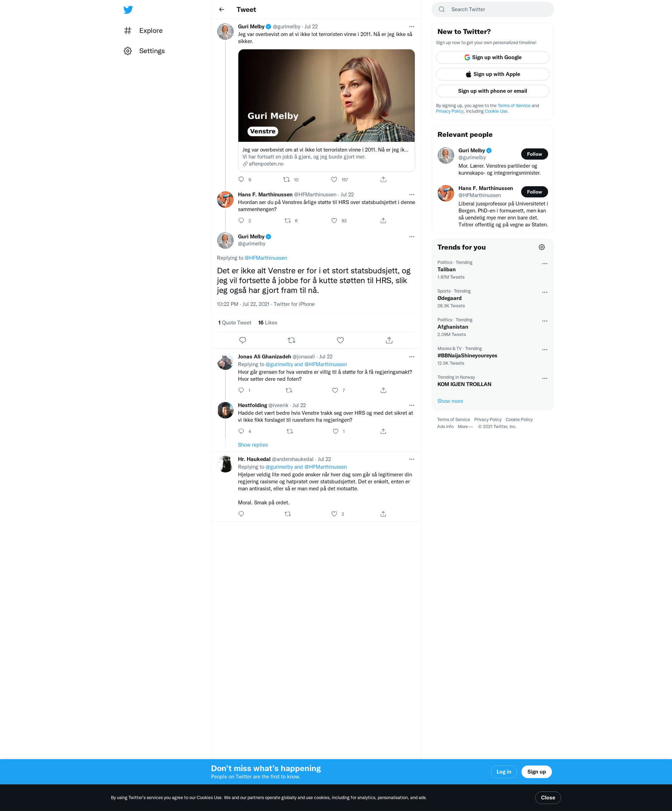
Task: Like Guri Melby's main reply tweet
Action: tap(340, 340)
